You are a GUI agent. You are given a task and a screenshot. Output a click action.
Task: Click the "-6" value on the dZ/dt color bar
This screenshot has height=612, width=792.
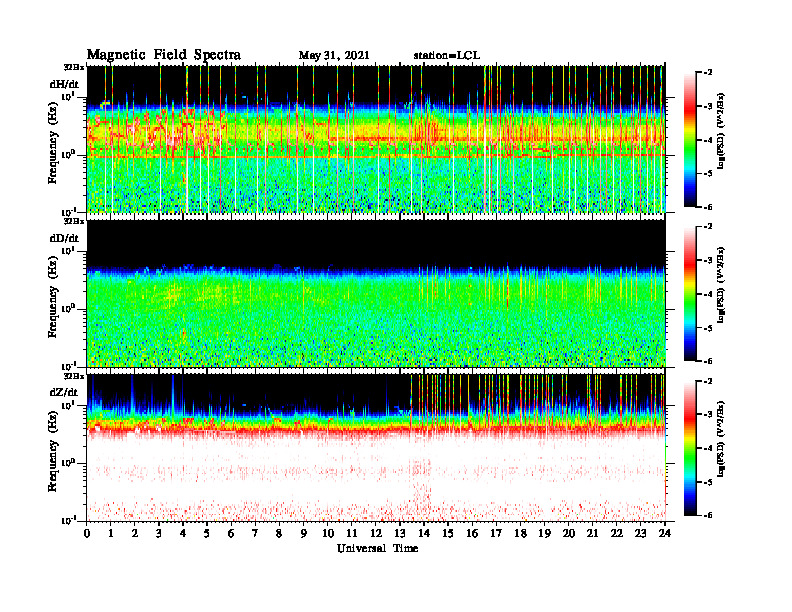(708, 515)
